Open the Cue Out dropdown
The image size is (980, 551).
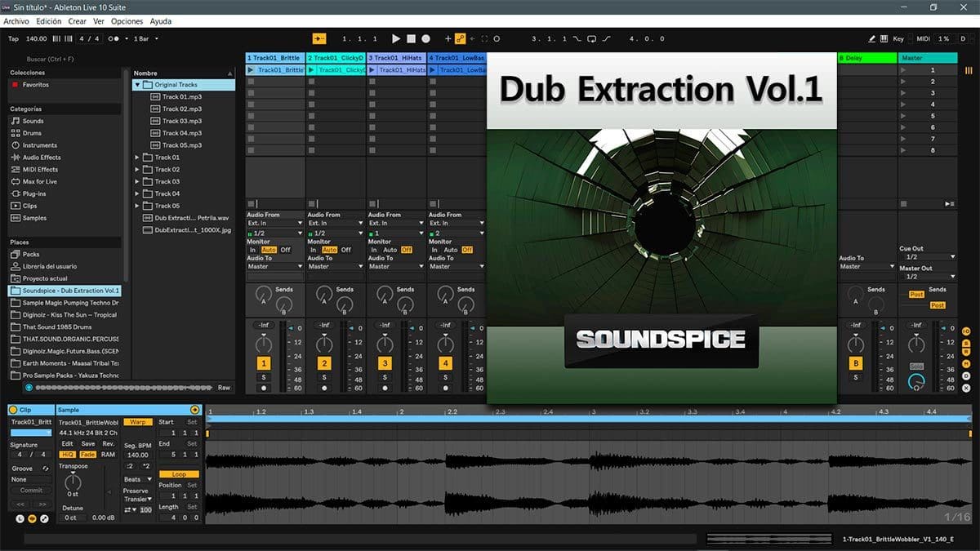[x=927, y=257]
